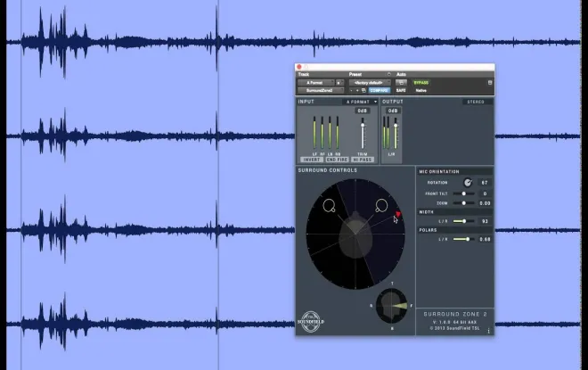Click the small circle button beside Preset
Viewport: 588px width, 370px height.
tap(388, 74)
